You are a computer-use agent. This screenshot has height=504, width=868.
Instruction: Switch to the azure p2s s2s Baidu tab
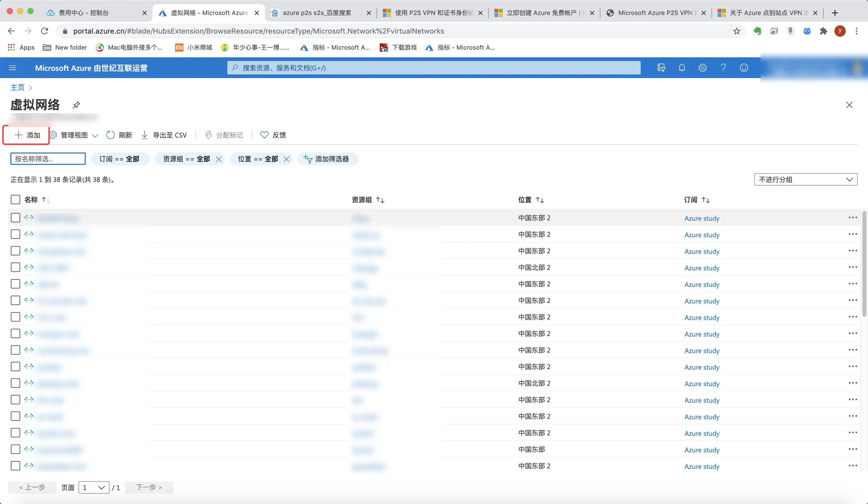(317, 13)
